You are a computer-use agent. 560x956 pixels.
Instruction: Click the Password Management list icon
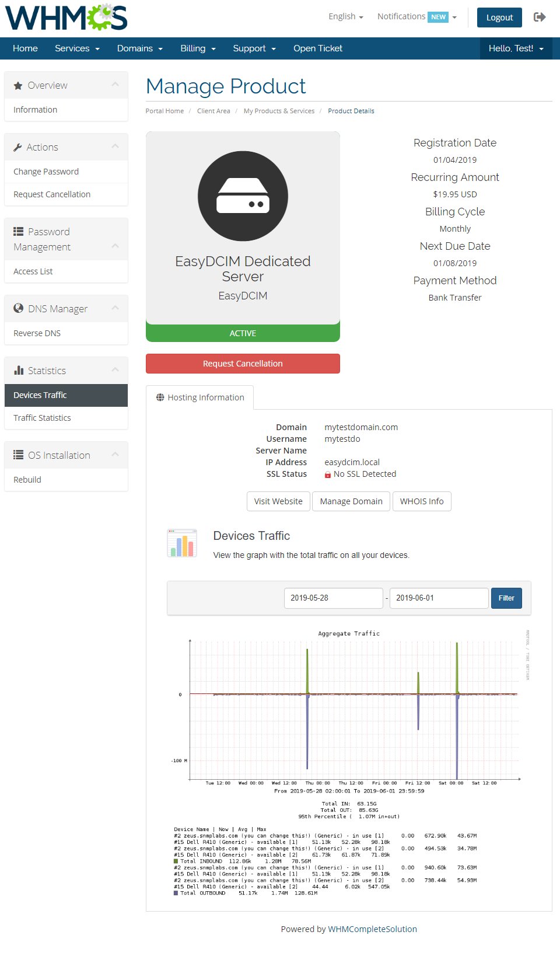pos(18,231)
